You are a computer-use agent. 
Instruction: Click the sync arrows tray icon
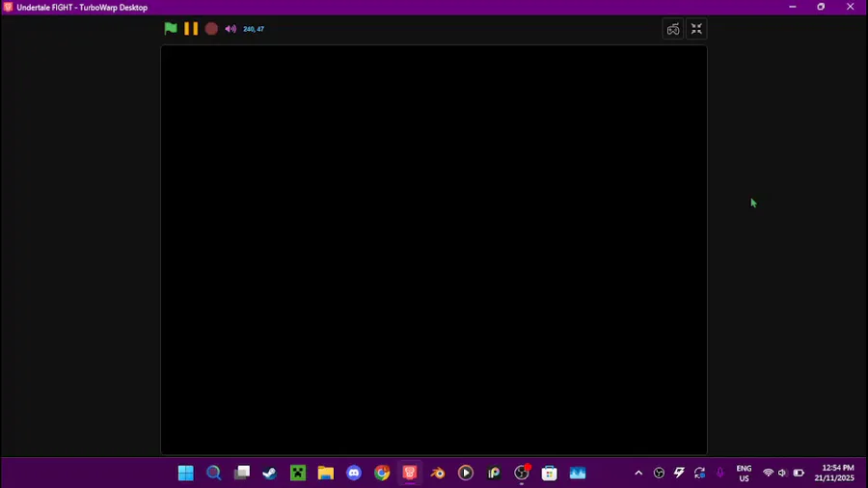[x=700, y=474]
